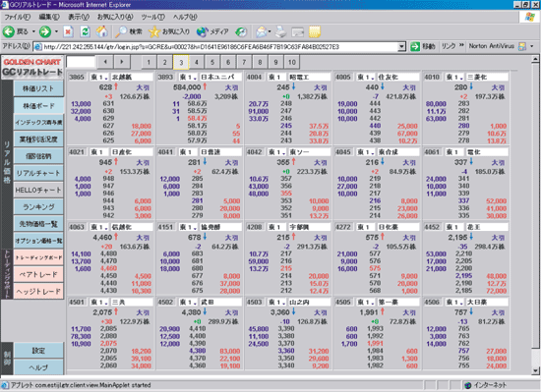Open リアルチャート sidebar button
Viewport: 541px width, 392px height.
point(38,173)
